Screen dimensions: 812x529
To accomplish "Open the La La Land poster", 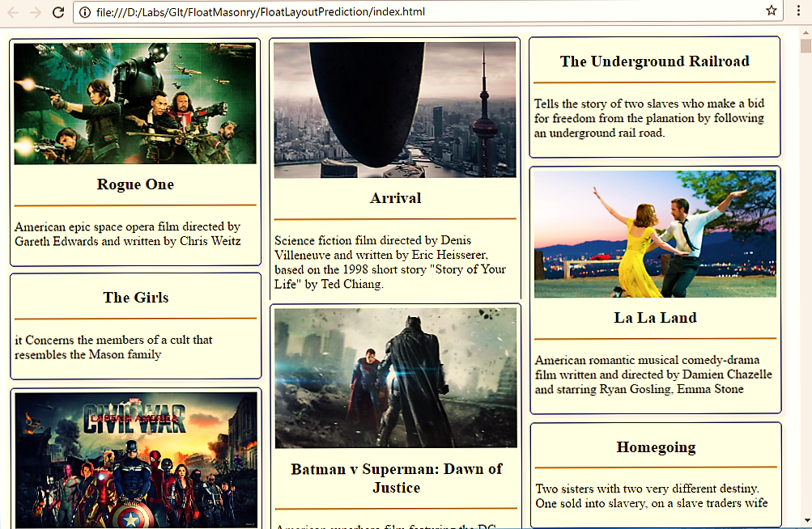I will coord(655,233).
